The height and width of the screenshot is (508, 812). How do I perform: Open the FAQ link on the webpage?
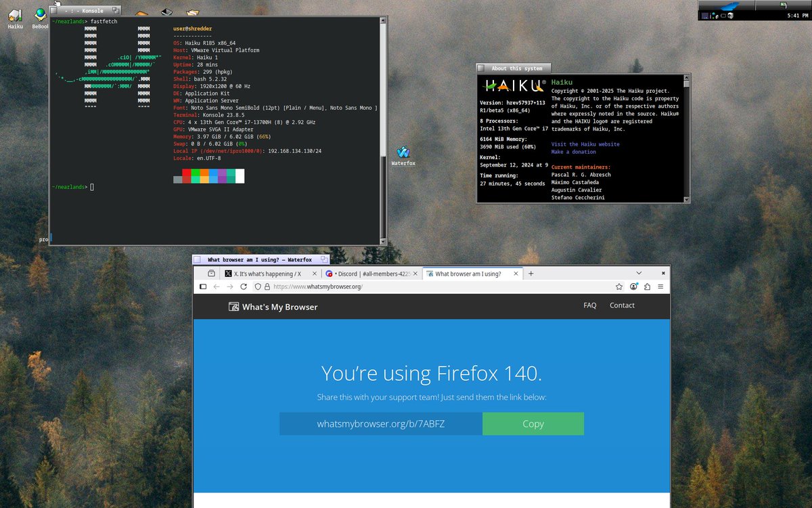590,305
